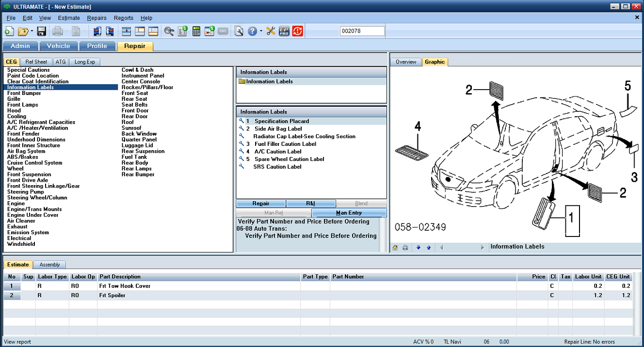644x347 pixels.
Task: Open the Estimate menu
Action: tap(69, 18)
